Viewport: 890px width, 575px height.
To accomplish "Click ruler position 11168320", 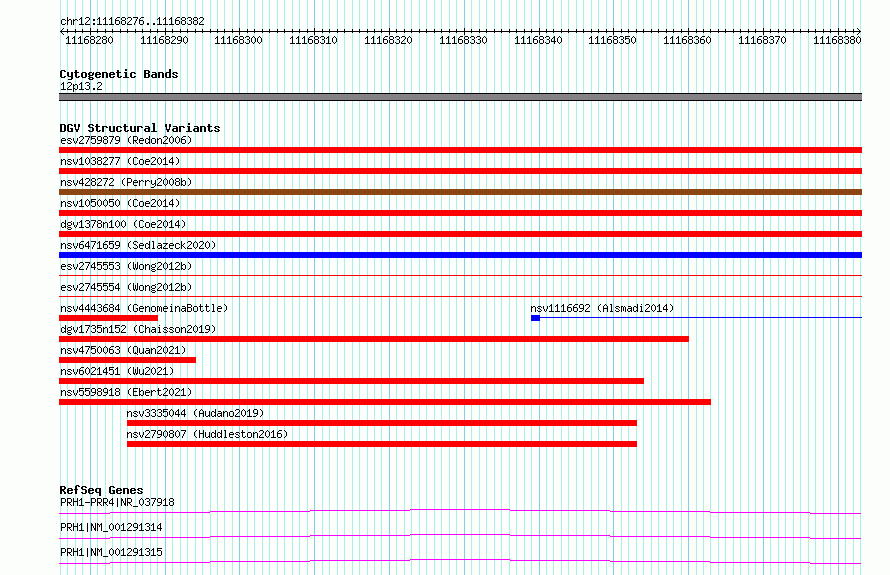I will click(388, 40).
